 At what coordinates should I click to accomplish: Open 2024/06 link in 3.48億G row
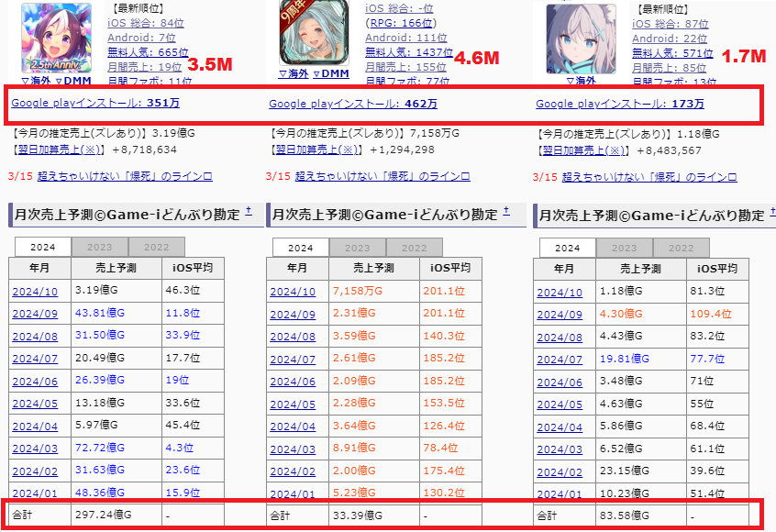pyautogui.click(x=560, y=382)
